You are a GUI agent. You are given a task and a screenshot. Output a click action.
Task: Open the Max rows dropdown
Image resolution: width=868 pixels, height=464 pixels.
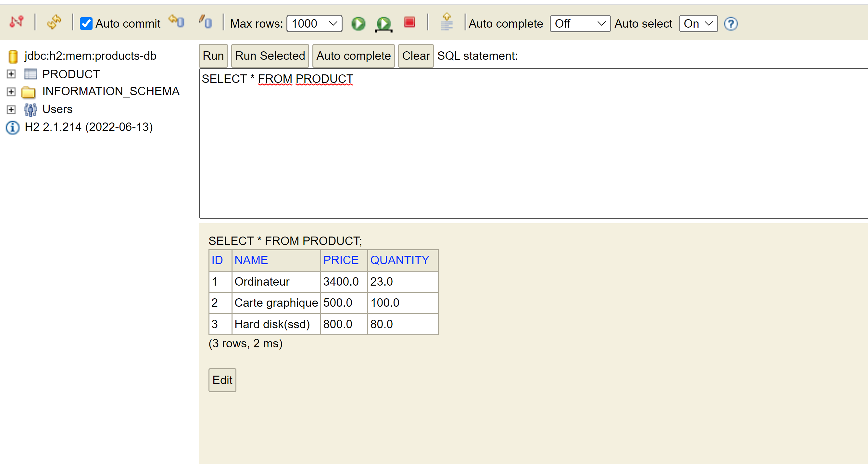pyautogui.click(x=314, y=24)
